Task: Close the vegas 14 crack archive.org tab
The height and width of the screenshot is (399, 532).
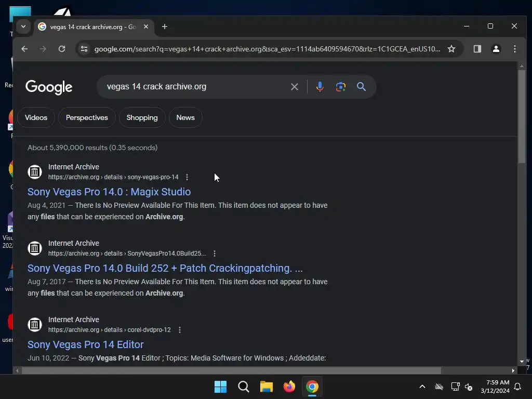Action: (146, 26)
